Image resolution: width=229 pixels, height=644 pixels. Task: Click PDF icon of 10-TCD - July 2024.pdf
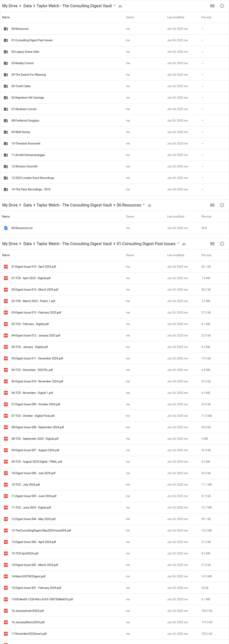[6, 484]
